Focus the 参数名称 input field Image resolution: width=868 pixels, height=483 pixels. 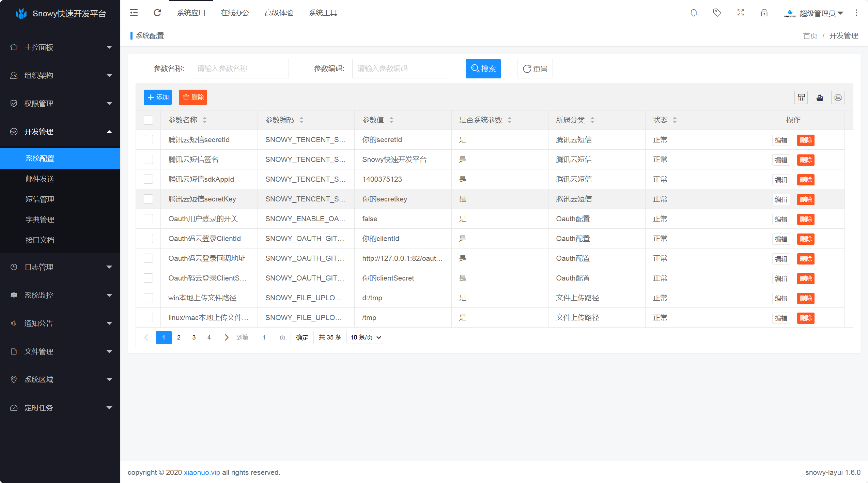(x=240, y=69)
